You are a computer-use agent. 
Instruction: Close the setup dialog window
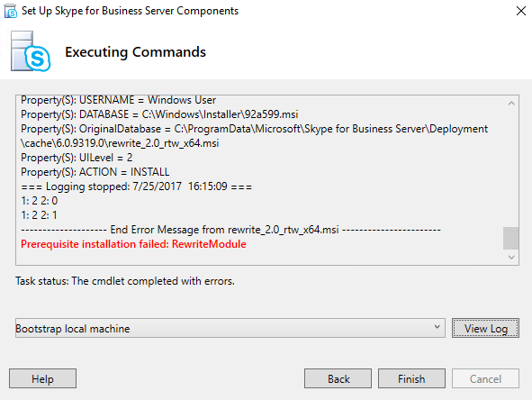tap(521, 11)
